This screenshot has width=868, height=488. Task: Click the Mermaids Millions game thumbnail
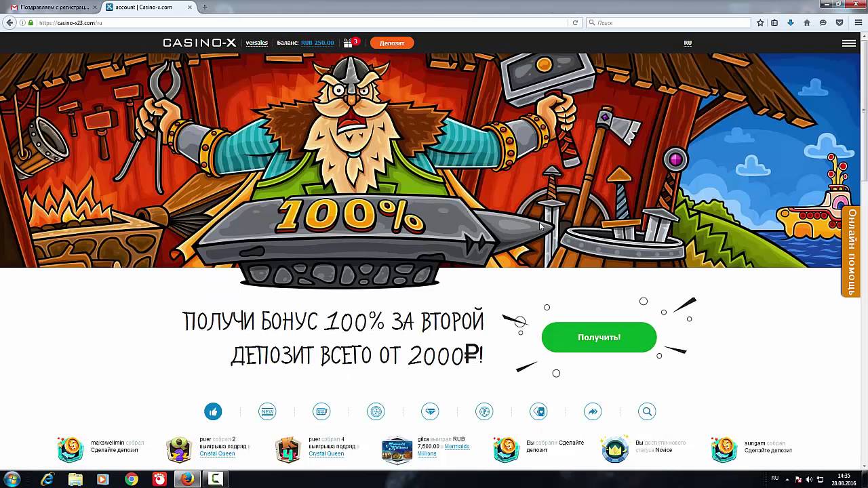(397, 449)
